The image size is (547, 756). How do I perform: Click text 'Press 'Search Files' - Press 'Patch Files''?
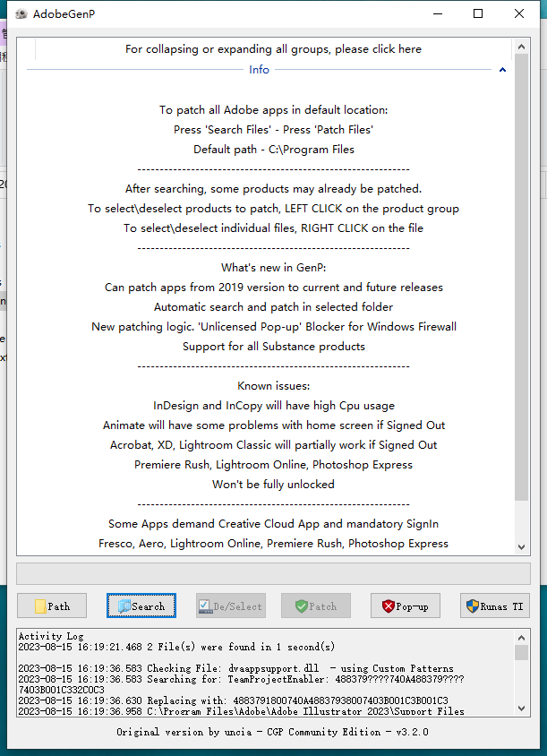click(x=273, y=130)
